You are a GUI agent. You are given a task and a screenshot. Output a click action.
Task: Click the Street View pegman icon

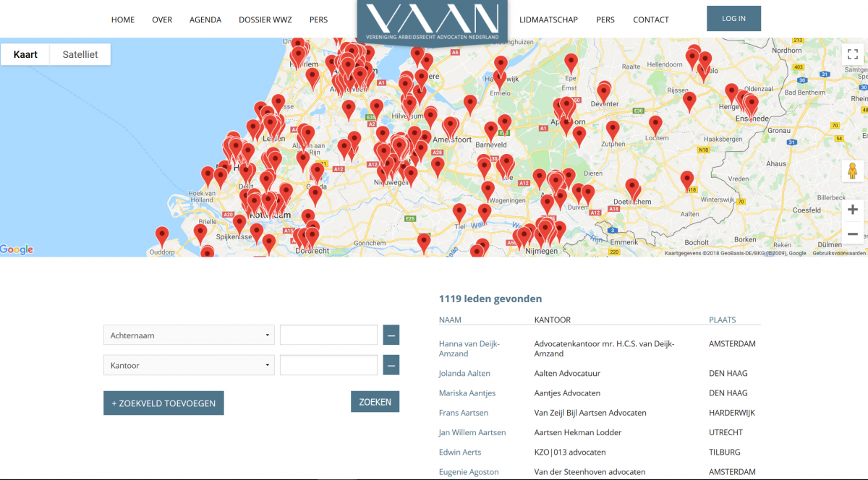click(x=852, y=171)
